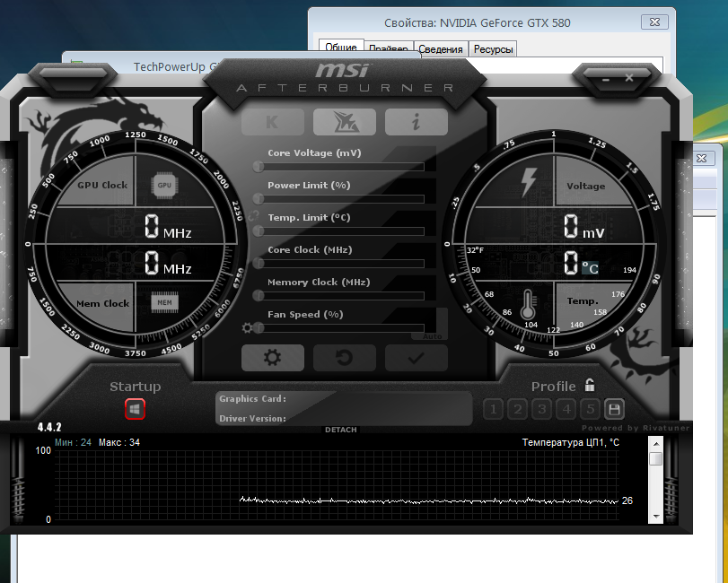Click the GPU chip icon on left gauge
The image size is (728, 583).
click(164, 185)
